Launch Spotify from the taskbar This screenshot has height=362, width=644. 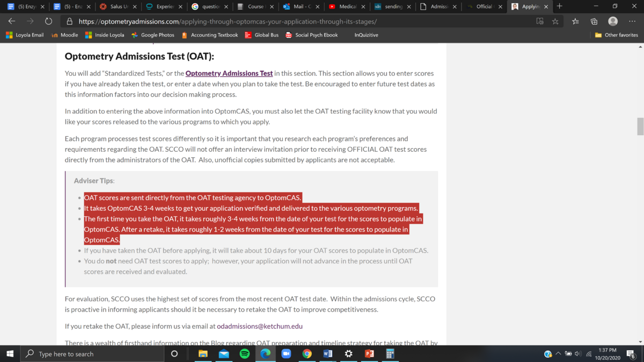[245, 354]
